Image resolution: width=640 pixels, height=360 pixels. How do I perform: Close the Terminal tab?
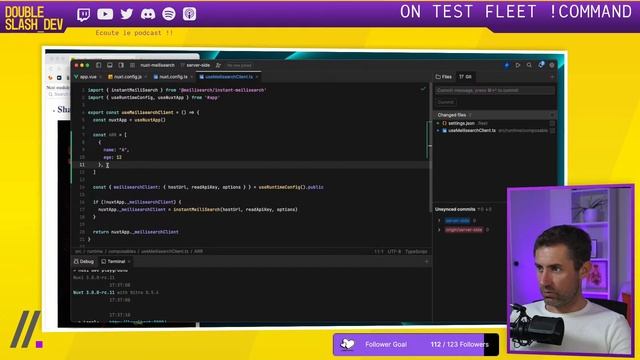point(129,262)
